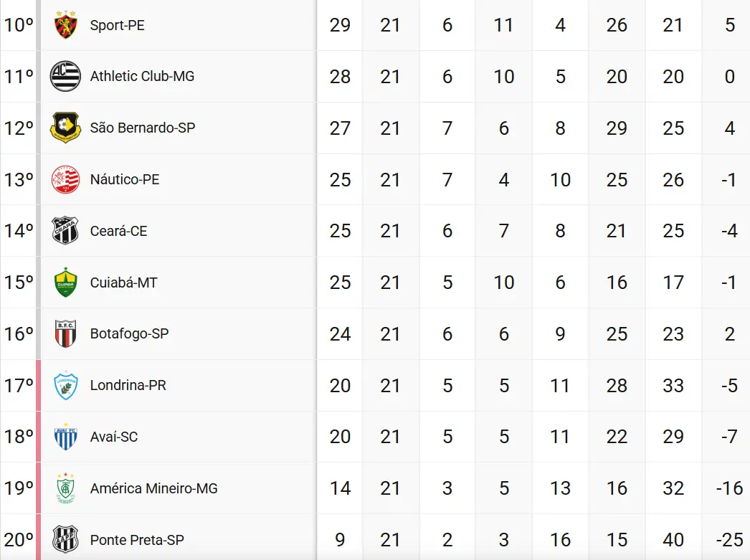Click Cuiabá-MT's 25 points value

coord(340,283)
